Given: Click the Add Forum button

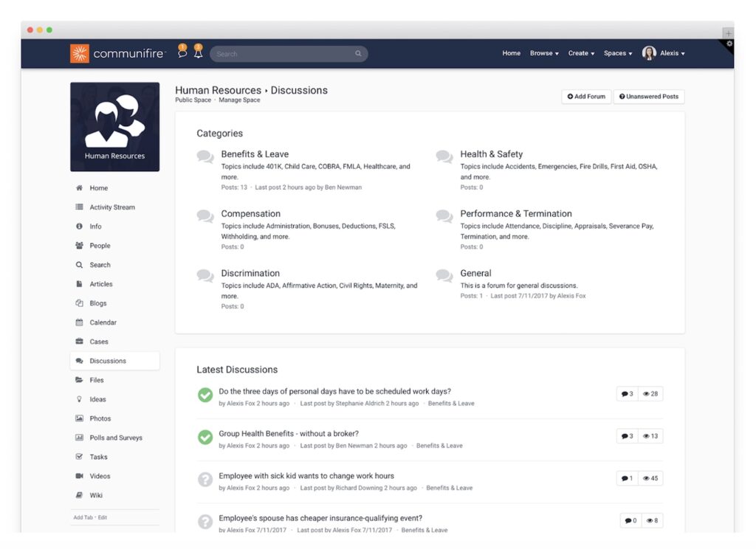Looking at the screenshot, I should (x=586, y=97).
